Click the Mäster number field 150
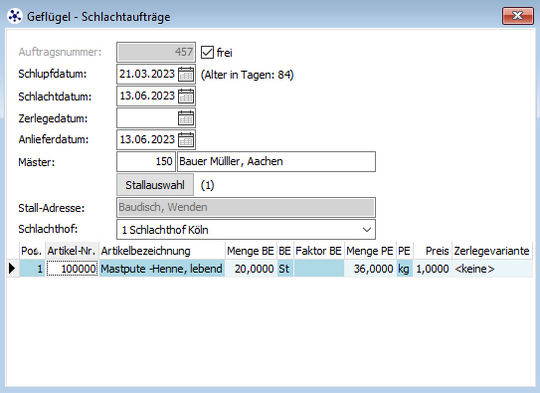Viewport: 540px width, 393px height. 146,161
